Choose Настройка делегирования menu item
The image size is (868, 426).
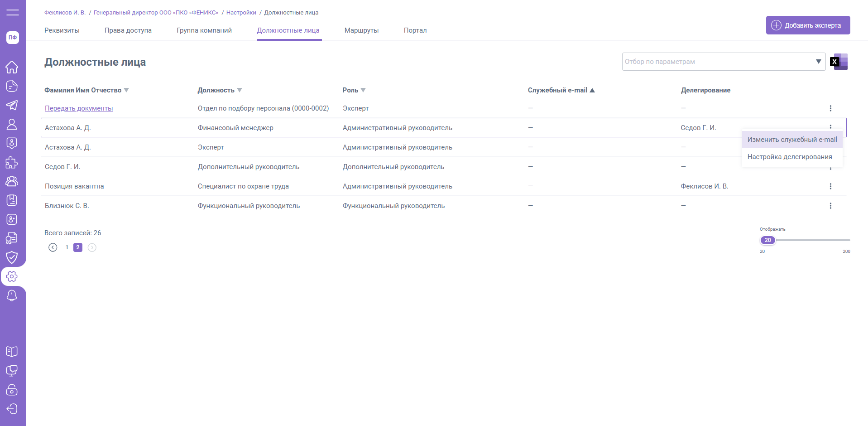(x=792, y=157)
